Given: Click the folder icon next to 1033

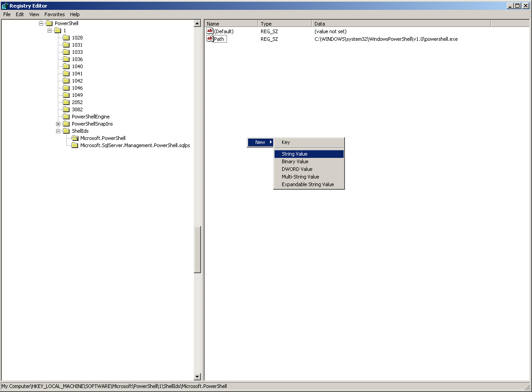Looking at the screenshot, I should 66,52.
